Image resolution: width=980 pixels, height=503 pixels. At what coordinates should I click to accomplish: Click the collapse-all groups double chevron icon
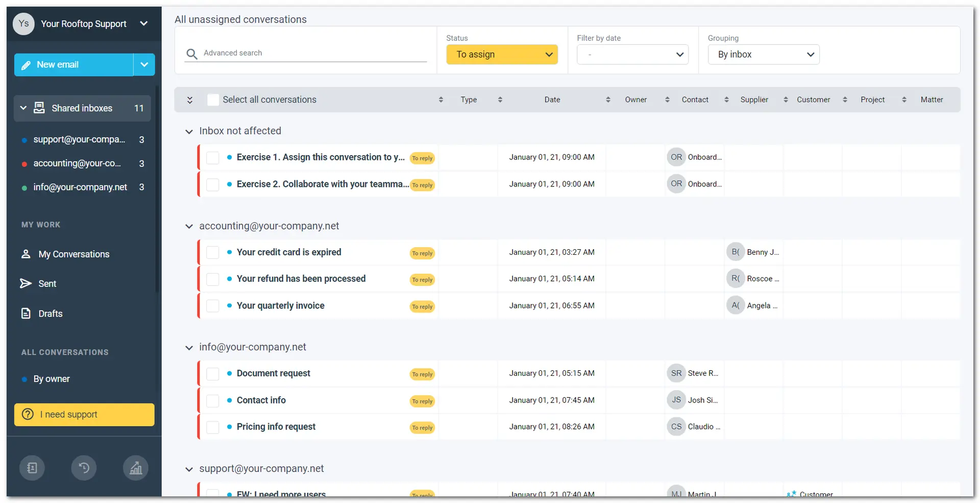click(190, 100)
